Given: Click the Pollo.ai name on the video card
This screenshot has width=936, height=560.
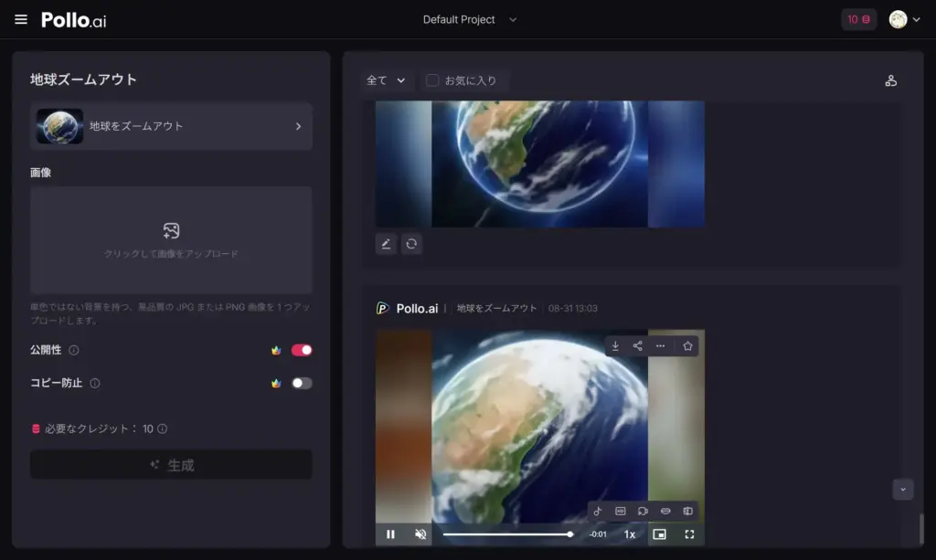Looking at the screenshot, I should coord(417,309).
